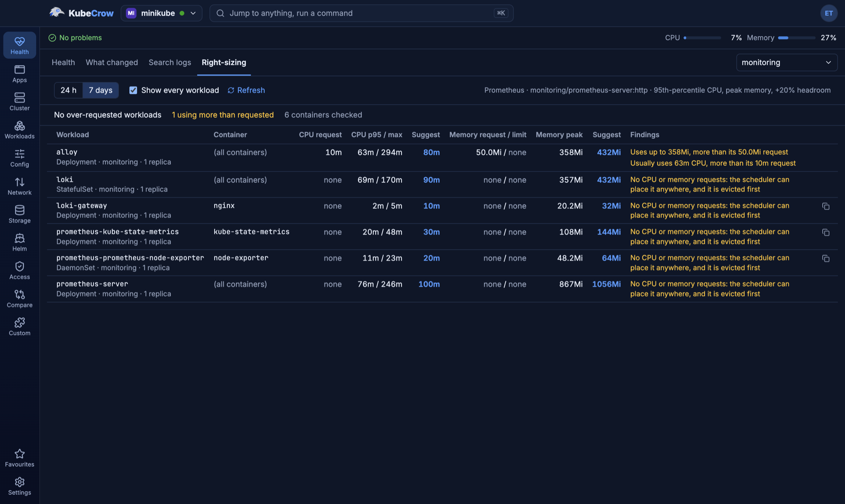Copy the prometheus-kube-state-metrics row suggestion
The image size is (845, 504).
[x=826, y=233]
